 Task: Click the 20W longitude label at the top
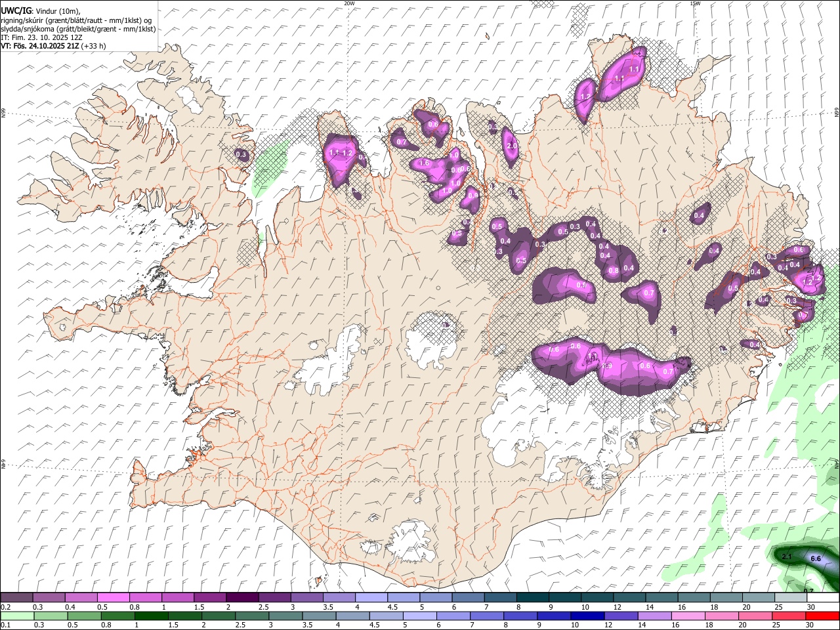[349, 3]
